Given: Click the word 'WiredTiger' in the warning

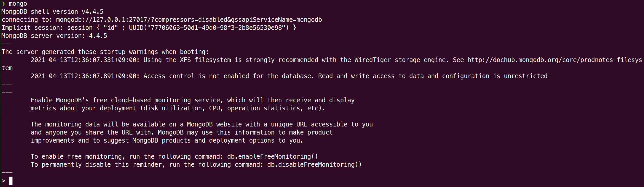Looking at the screenshot, I should pos(373,60).
